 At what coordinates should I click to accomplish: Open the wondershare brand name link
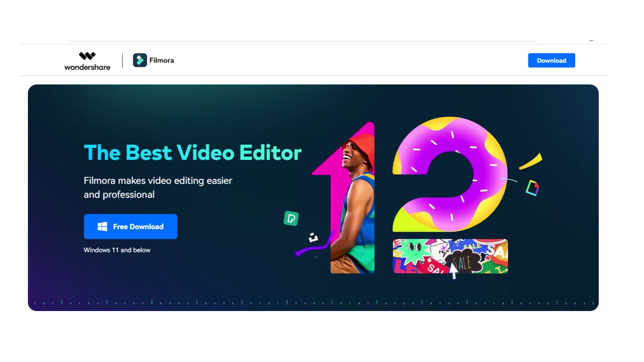tap(87, 67)
